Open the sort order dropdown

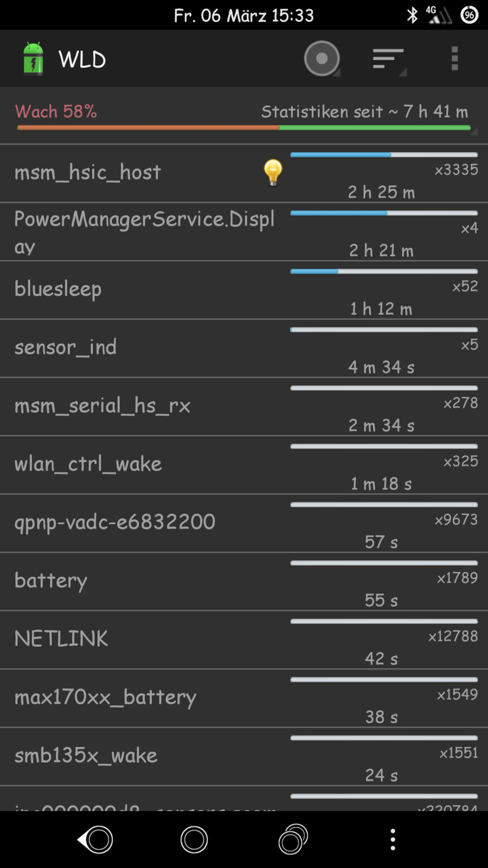click(x=388, y=59)
